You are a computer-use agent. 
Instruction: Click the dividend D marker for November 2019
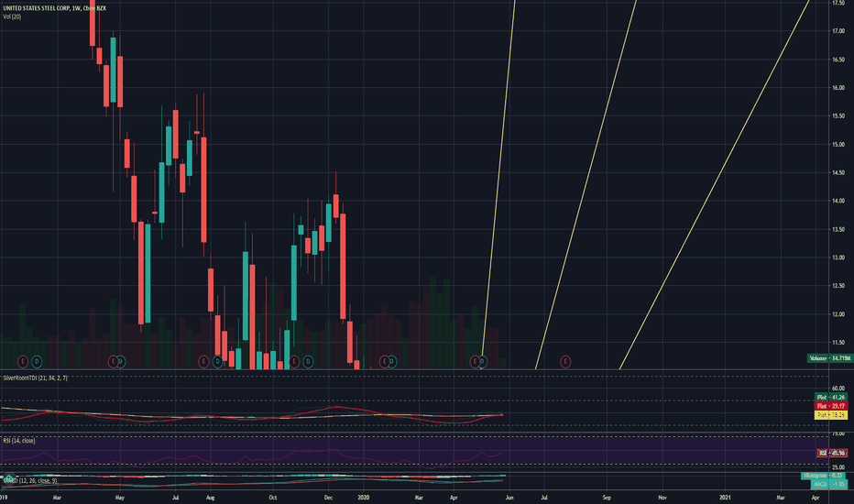(308, 361)
